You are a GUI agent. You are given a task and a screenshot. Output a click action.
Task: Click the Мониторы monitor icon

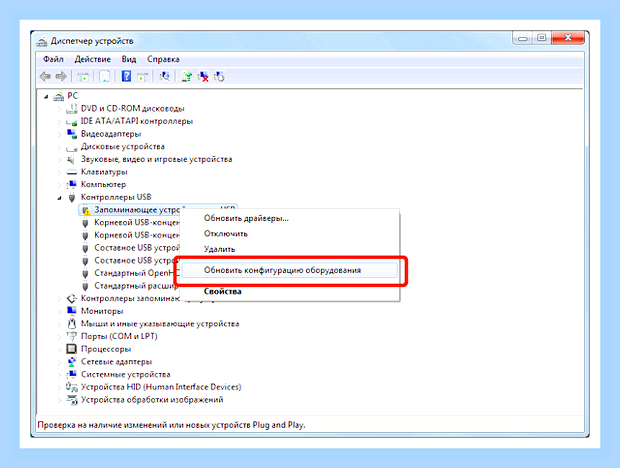72,311
